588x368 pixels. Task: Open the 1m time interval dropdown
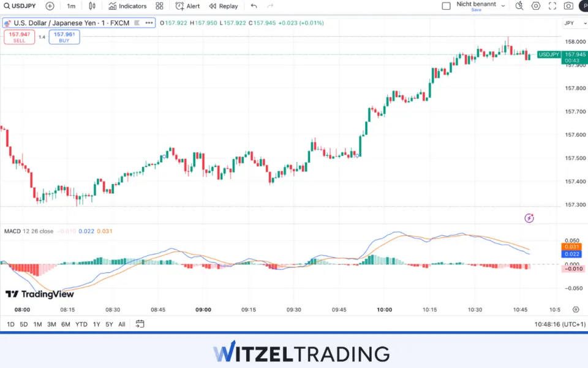click(x=71, y=6)
